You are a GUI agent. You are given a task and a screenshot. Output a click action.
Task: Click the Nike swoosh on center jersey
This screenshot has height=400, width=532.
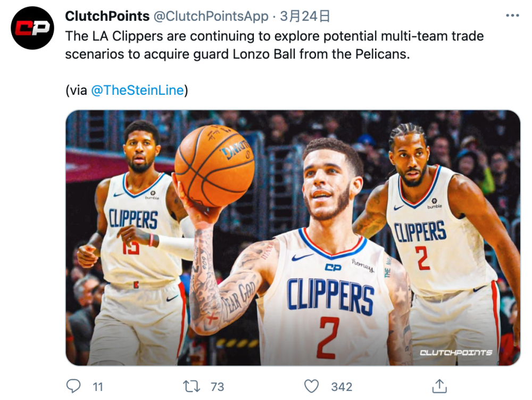pos(302,257)
